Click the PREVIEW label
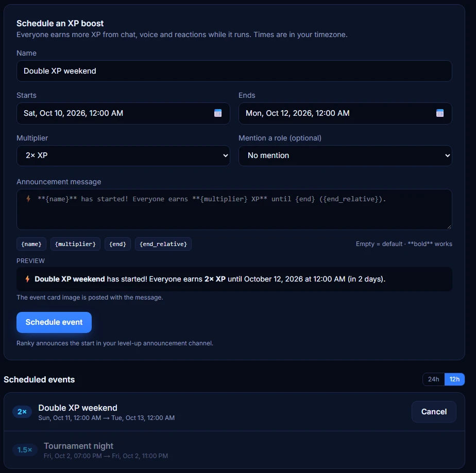The height and width of the screenshot is (473, 476). pyautogui.click(x=31, y=261)
